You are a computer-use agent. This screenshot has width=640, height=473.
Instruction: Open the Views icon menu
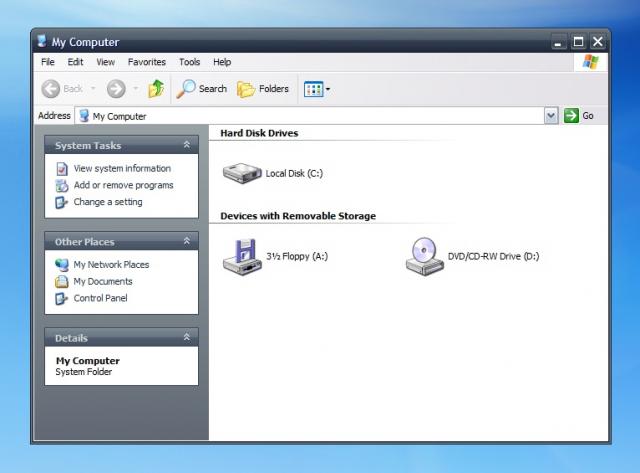tap(313, 89)
